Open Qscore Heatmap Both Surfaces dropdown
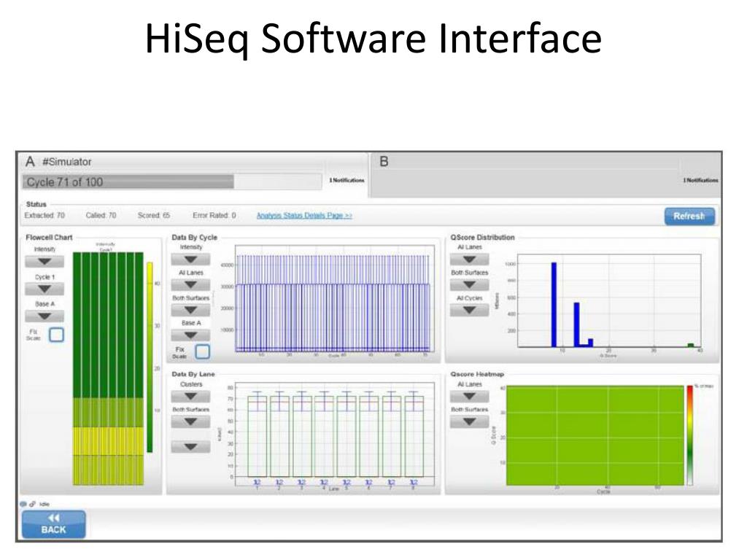Viewport: 747px width, 560px height. [x=469, y=421]
